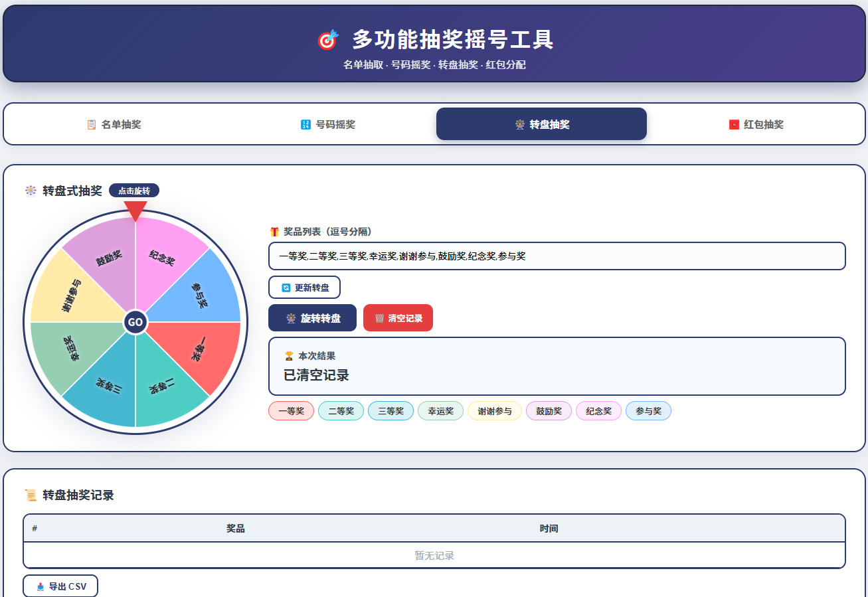
Task: Click the 转盘式抽奖 section heading
Action: pos(72,191)
